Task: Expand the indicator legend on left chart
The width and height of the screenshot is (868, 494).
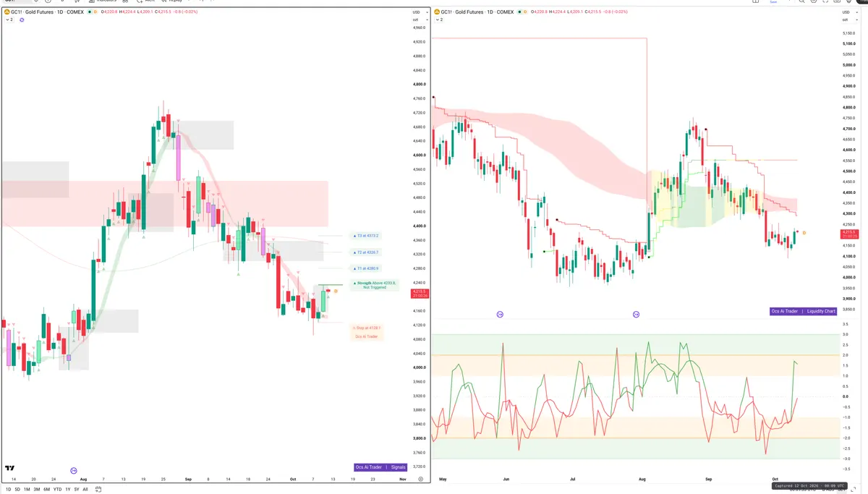Action: pyautogui.click(x=9, y=20)
